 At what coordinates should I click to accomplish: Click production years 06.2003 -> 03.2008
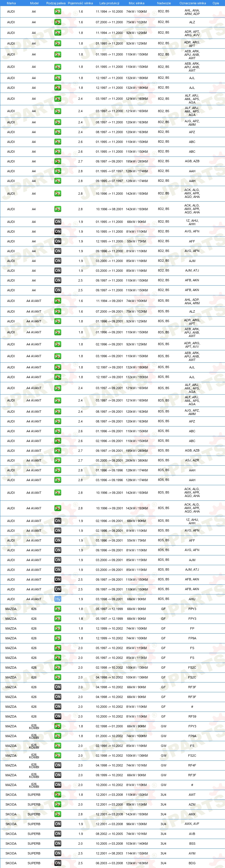109,863
